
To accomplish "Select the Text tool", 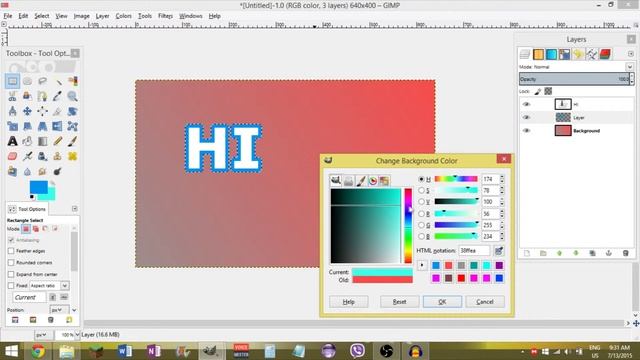I will point(12,141).
